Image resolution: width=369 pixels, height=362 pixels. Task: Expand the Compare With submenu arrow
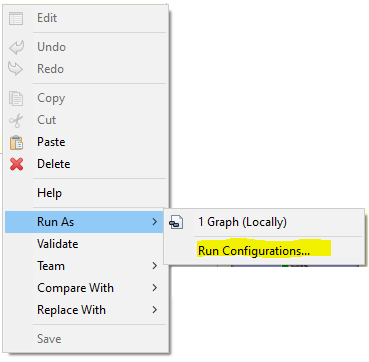point(154,288)
